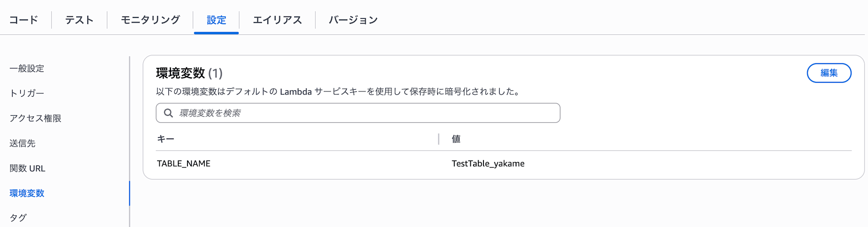Open the バージョン tab
This screenshot has height=227, width=868.
tap(353, 20)
